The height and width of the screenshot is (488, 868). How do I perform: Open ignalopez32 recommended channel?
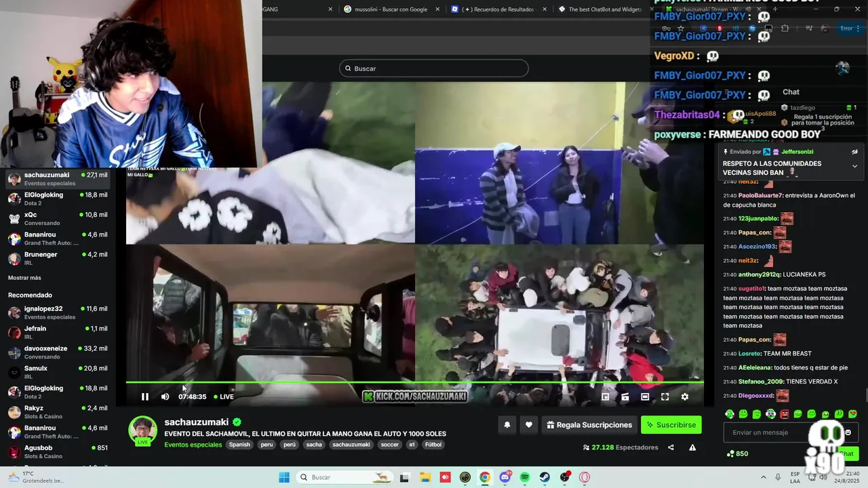click(58, 312)
